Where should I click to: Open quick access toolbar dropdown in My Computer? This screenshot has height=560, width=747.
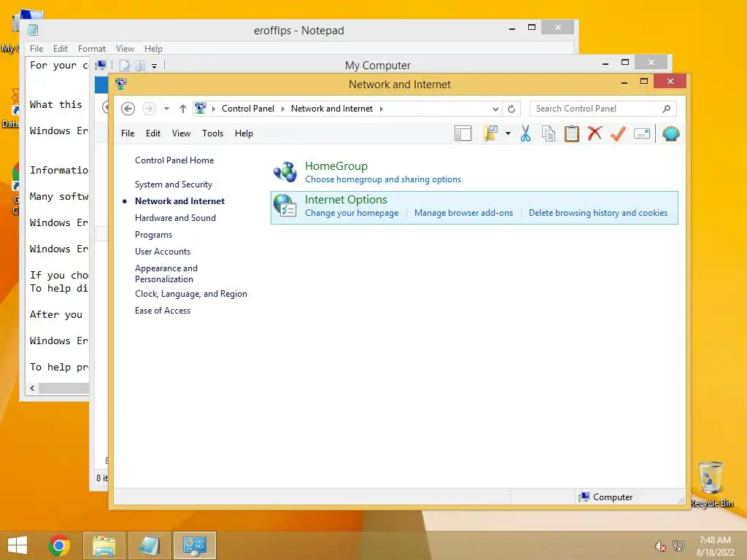[155, 66]
